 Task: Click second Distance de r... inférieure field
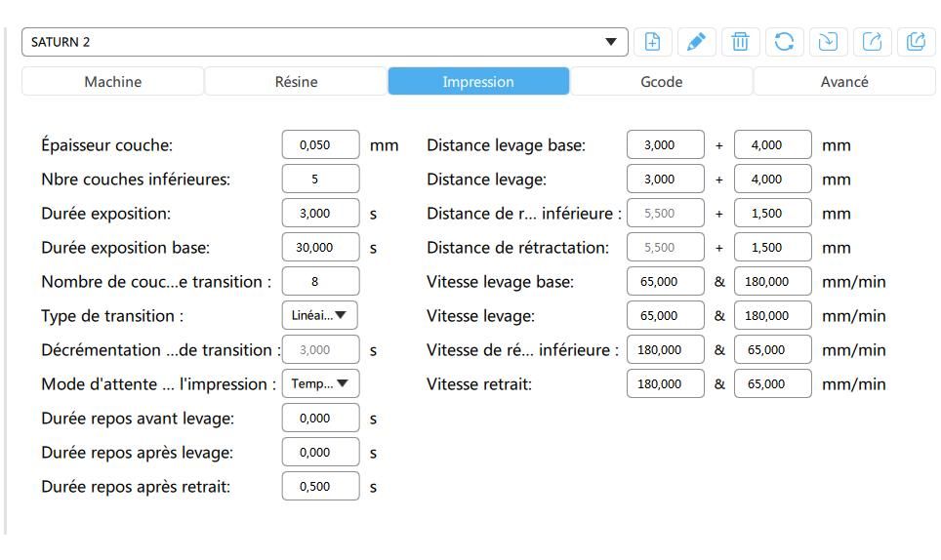tap(772, 213)
